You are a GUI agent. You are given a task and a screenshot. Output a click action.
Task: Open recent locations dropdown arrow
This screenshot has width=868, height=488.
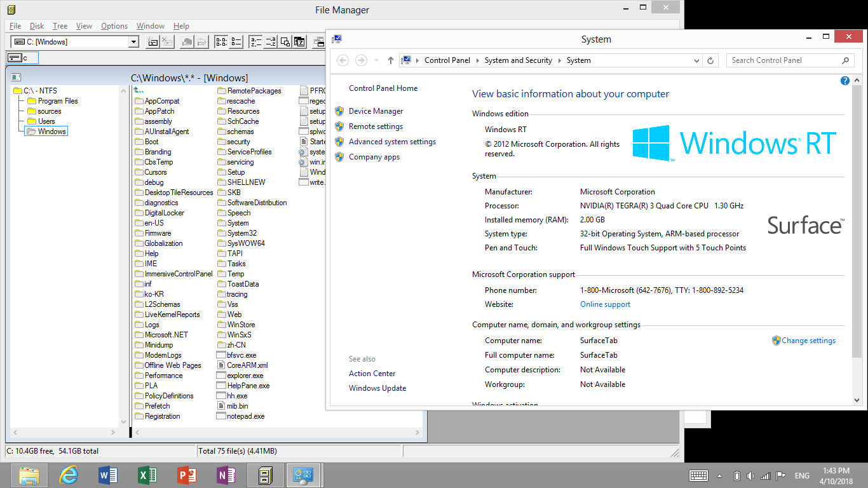click(x=376, y=60)
